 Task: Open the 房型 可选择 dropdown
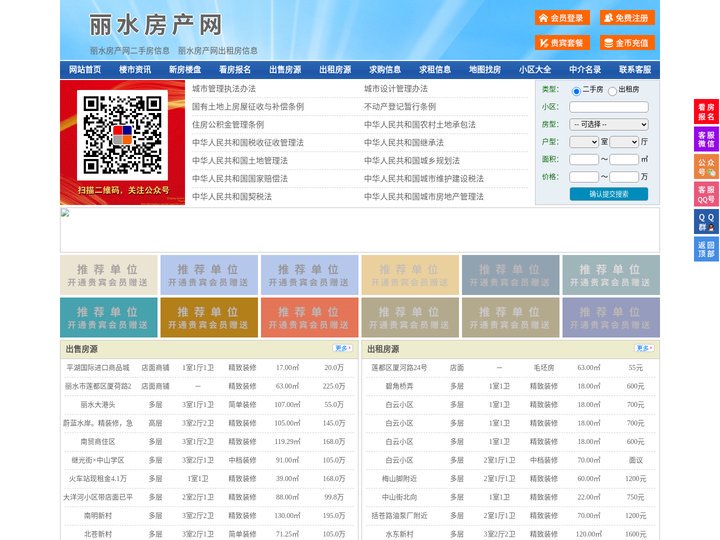(609, 124)
